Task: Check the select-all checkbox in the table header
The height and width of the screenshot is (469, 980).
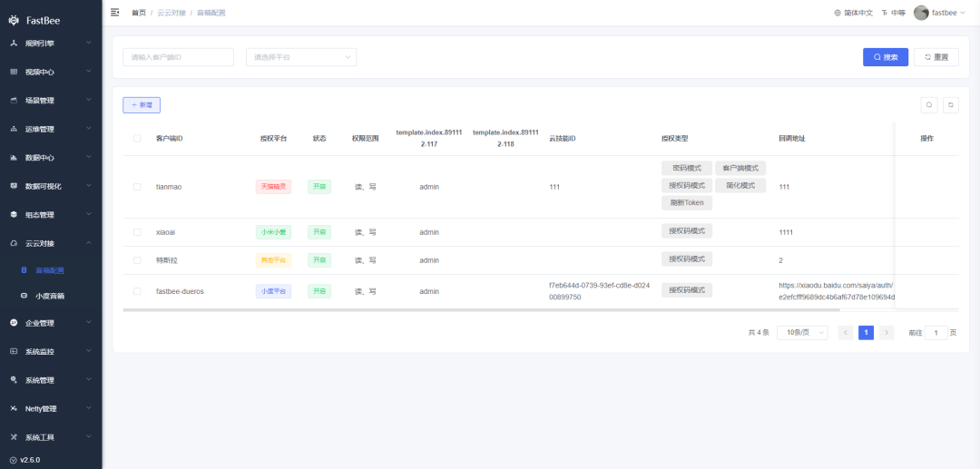Action: click(137, 139)
